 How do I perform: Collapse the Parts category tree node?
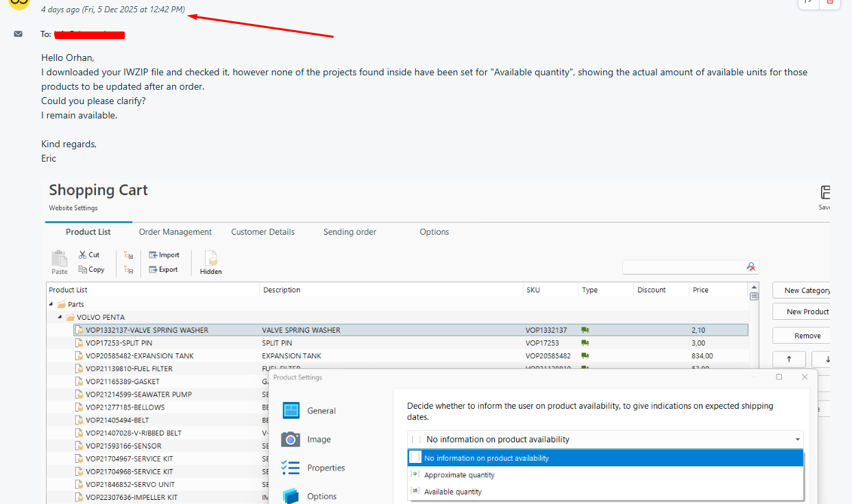(x=51, y=304)
